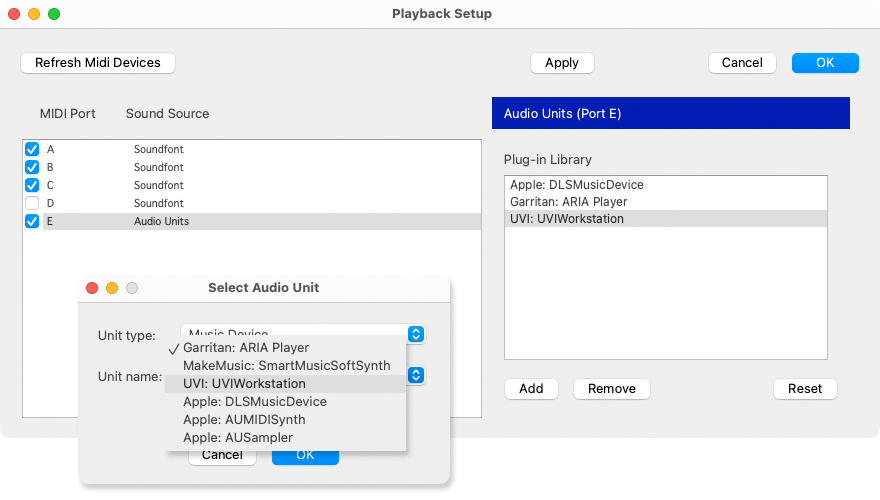The image size is (880, 500).
Task: Choose MakeMusic: SmartMusicSoftSynth menu entry
Action: pos(286,366)
